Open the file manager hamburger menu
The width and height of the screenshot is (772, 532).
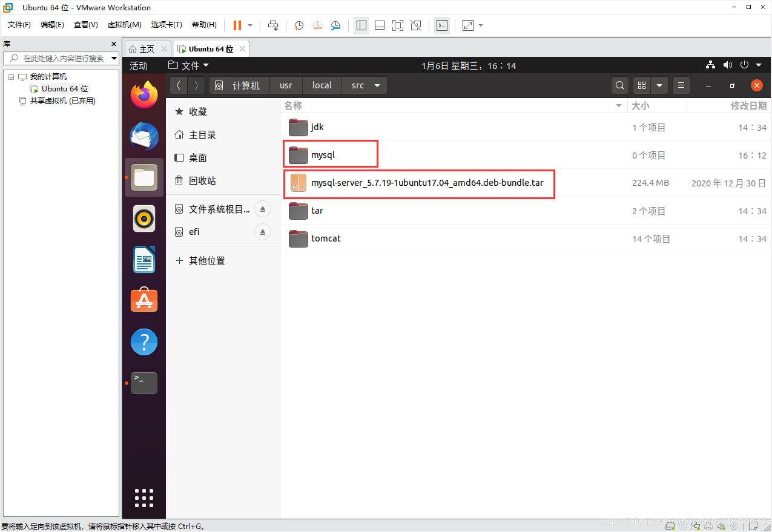[x=681, y=85]
